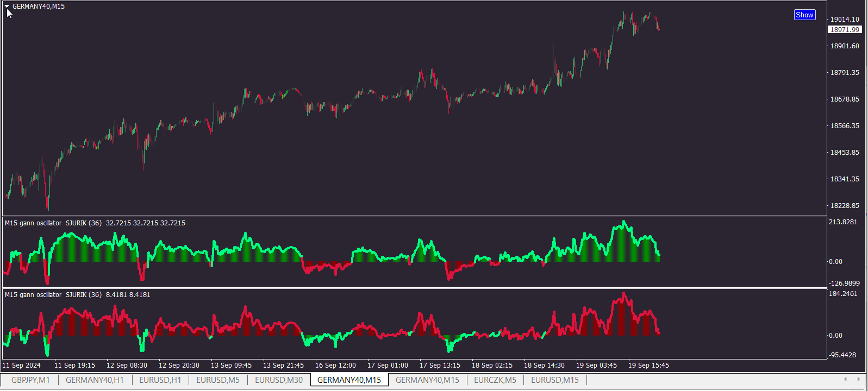Click the 19 Sep 15:45 time label
Image resolution: width=868 pixels, height=391 pixels.
tap(648, 365)
